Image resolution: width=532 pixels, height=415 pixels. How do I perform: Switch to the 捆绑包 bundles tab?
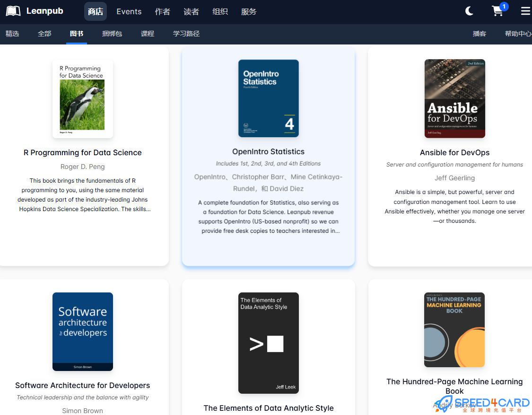point(112,34)
